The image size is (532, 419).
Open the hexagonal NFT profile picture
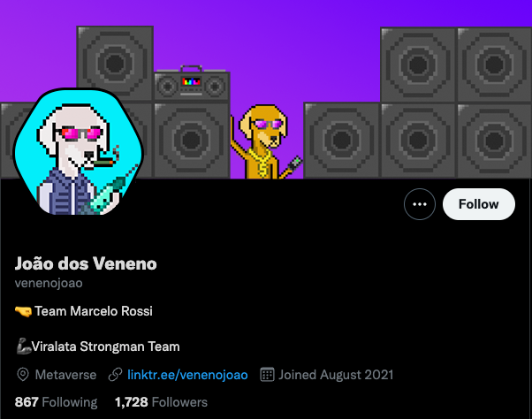(79, 152)
